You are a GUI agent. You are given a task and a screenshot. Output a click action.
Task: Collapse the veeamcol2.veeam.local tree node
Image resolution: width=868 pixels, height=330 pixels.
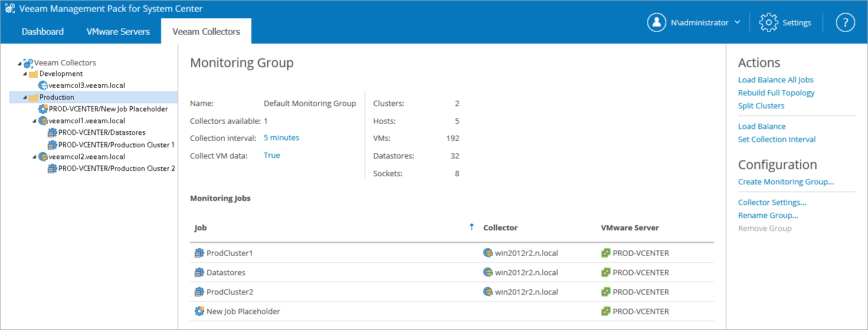click(34, 157)
